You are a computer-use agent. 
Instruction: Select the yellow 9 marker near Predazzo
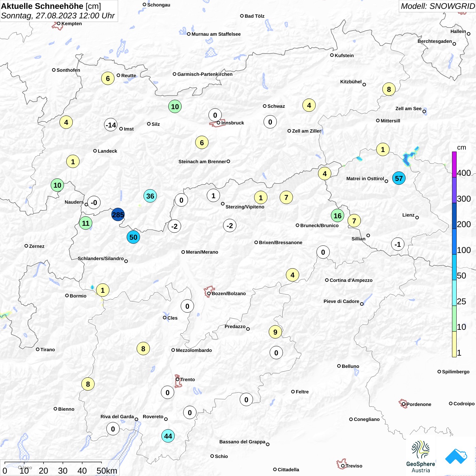click(275, 332)
